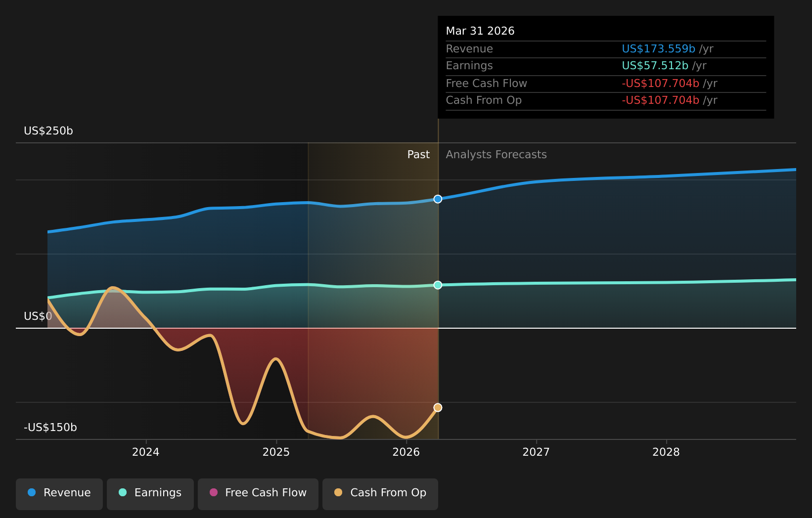
Task: Click the US$0 axis label
Action: coord(38,316)
